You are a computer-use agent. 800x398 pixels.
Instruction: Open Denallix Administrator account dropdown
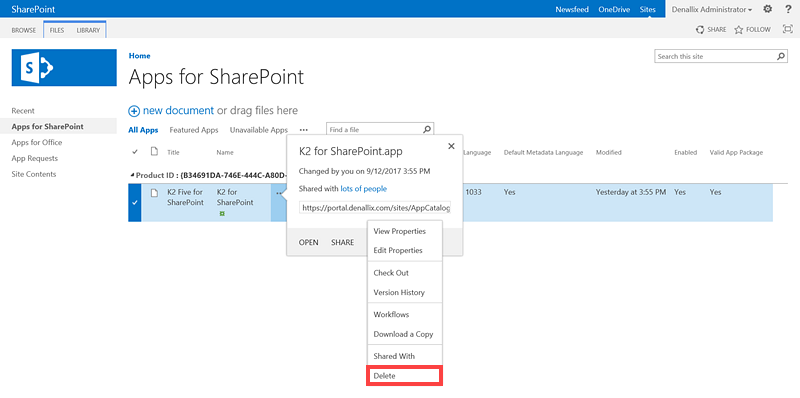coord(711,9)
